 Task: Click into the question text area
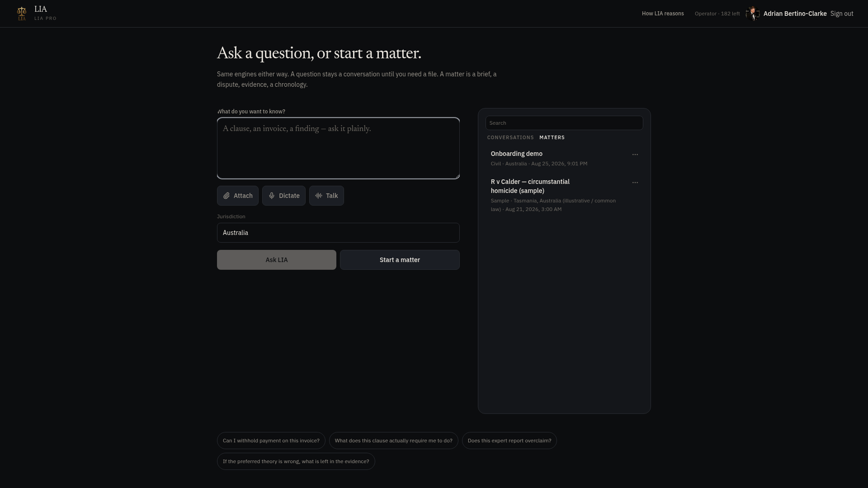click(338, 148)
